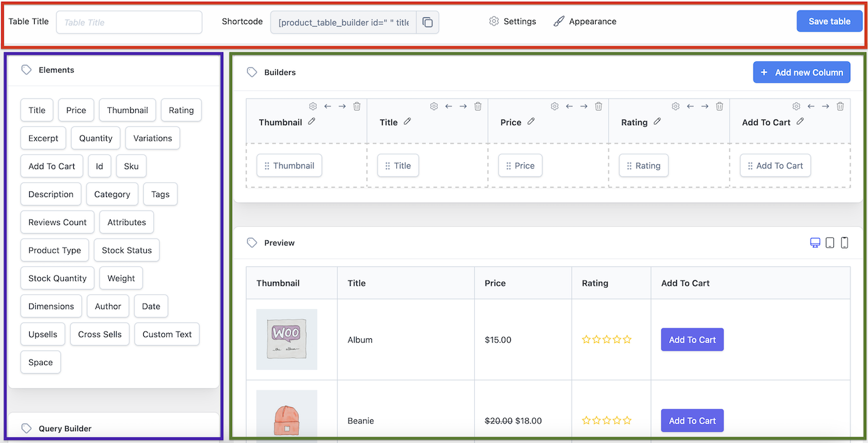Switch preview to tablet view
868x443 pixels.
pos(830,242)
